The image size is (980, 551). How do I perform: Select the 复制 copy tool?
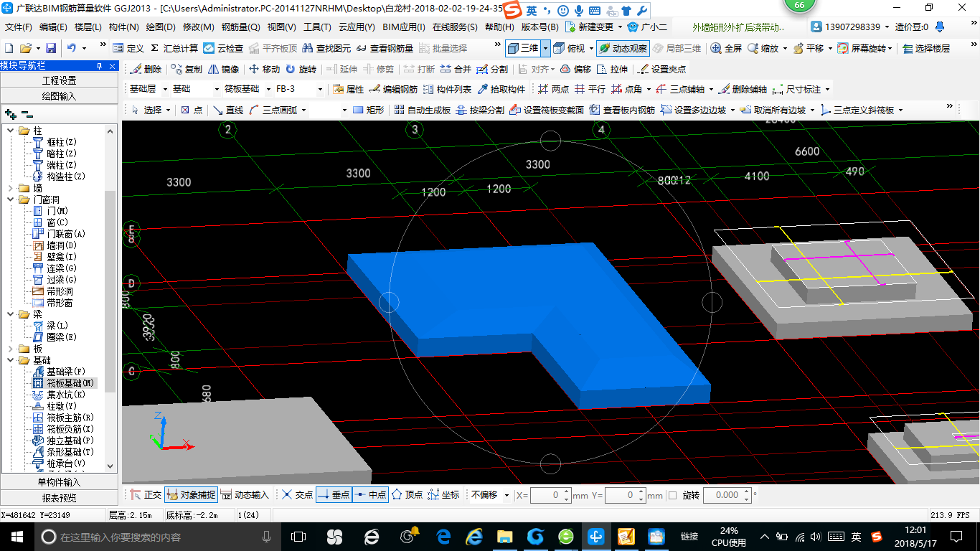[187, 70]
